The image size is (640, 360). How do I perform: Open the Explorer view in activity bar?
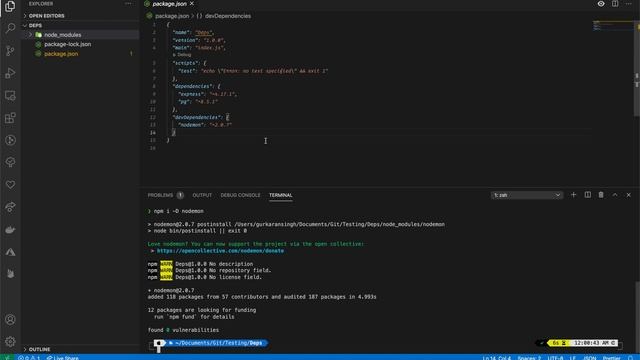pyautogui.click(x=10, y=6)
